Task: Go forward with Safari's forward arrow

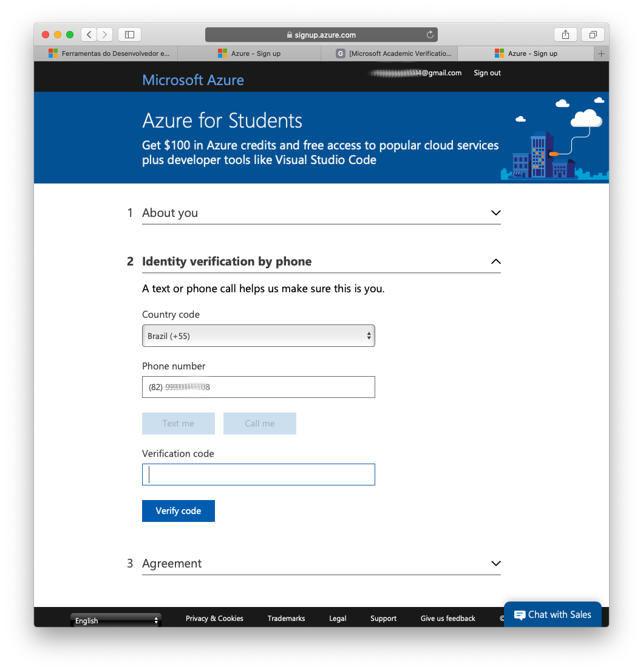Action: click(x=104, y=35)
